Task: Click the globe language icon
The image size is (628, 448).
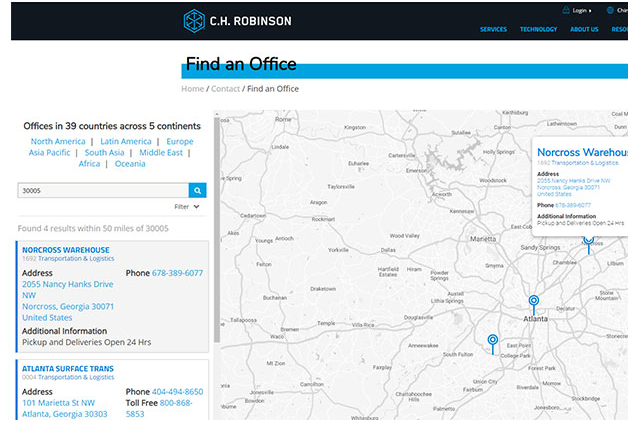Action: click(x=610, y=10)
